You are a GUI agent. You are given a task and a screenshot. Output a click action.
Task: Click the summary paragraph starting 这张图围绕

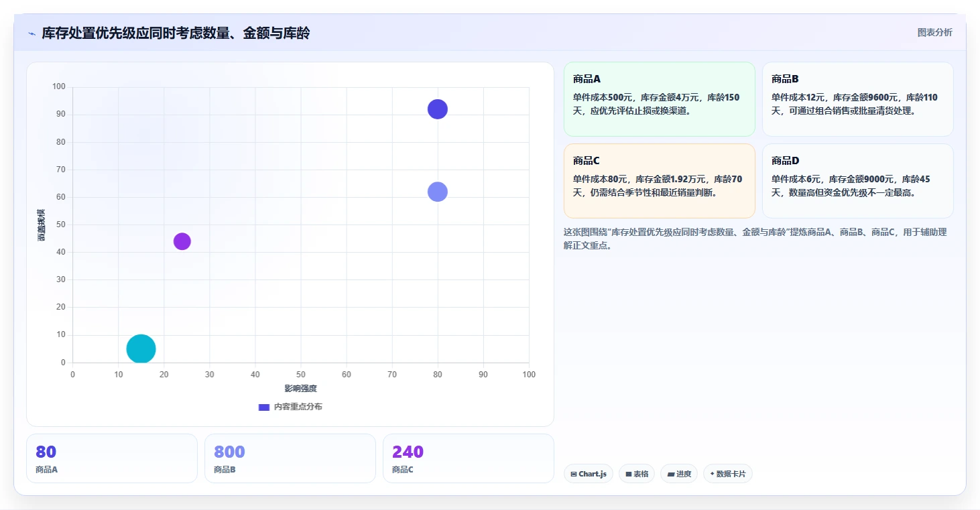pos(755,239)
